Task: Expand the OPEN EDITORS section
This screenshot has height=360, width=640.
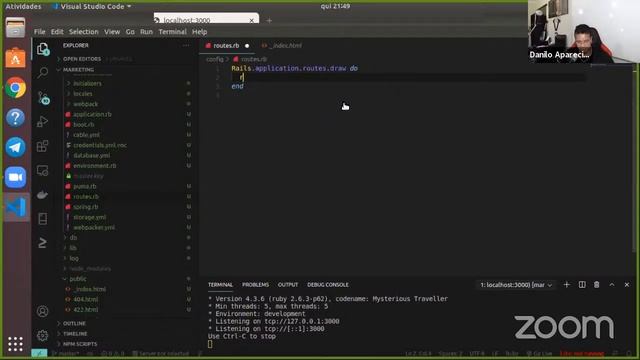Action: point(82,59)
